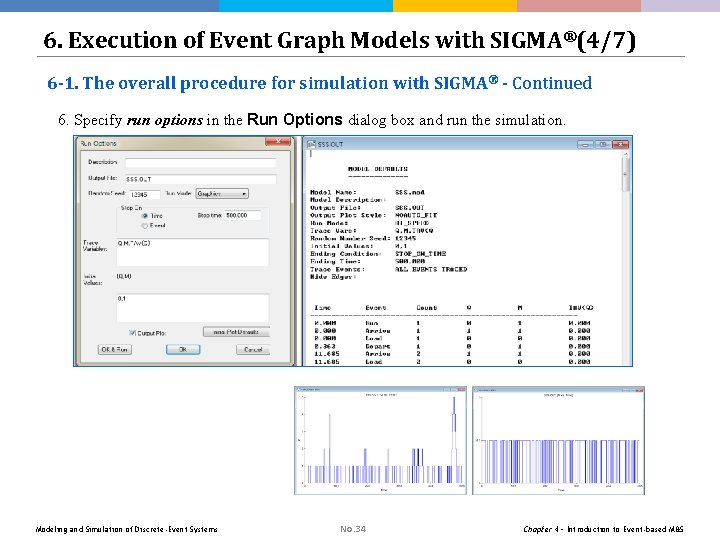The width and height of the screenshot is (720, 540).
Task: Close the right plot window
Action: [640, 389]
